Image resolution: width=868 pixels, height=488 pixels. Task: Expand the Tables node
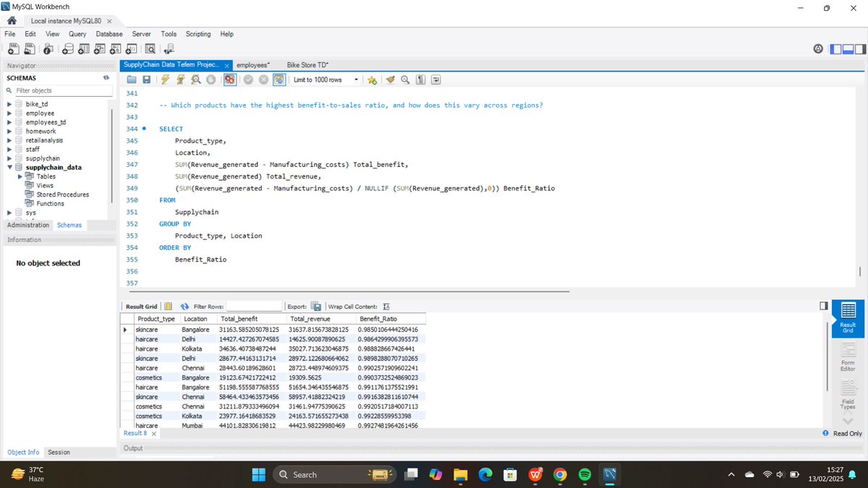[20, 176]
